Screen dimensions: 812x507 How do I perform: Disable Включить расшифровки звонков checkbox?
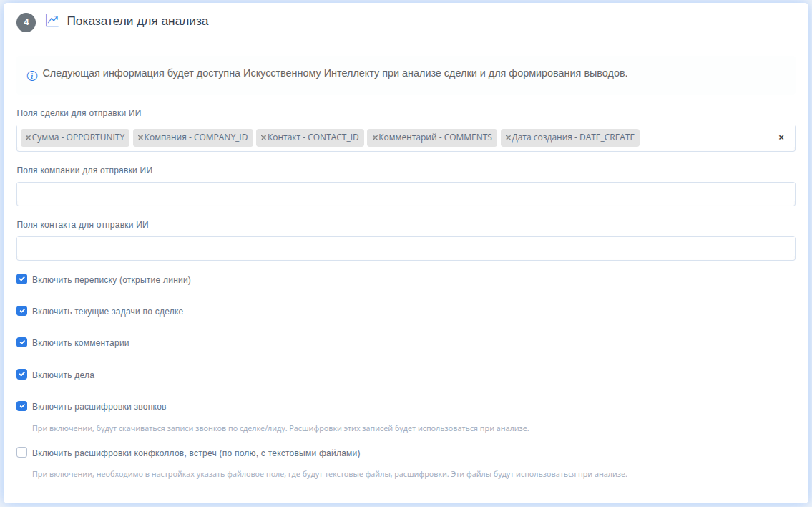point(22,406)
